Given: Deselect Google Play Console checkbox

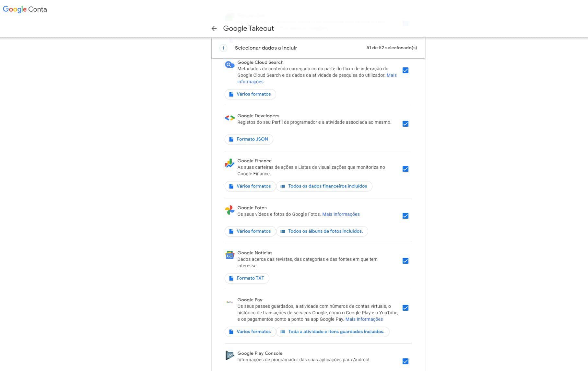Looking at the screenshot, I should 405,361.
